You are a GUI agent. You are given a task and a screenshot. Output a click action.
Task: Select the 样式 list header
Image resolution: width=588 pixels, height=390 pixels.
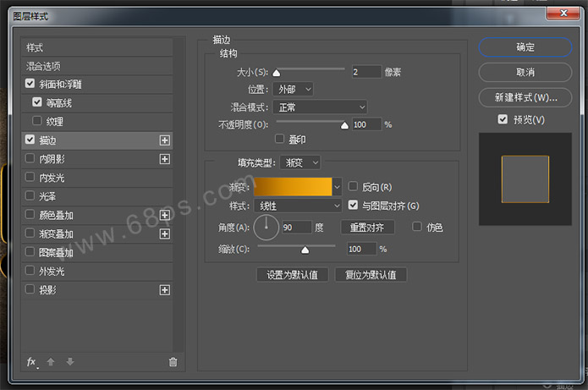pos(97,47)
